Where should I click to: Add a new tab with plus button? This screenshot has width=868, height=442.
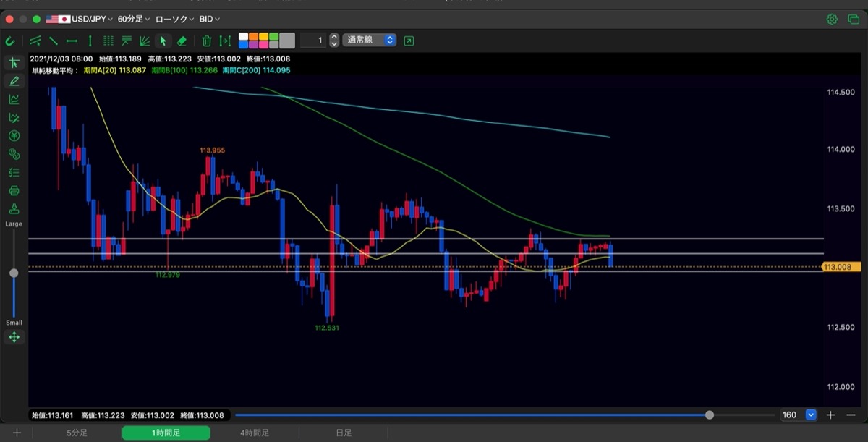point(16,433)
